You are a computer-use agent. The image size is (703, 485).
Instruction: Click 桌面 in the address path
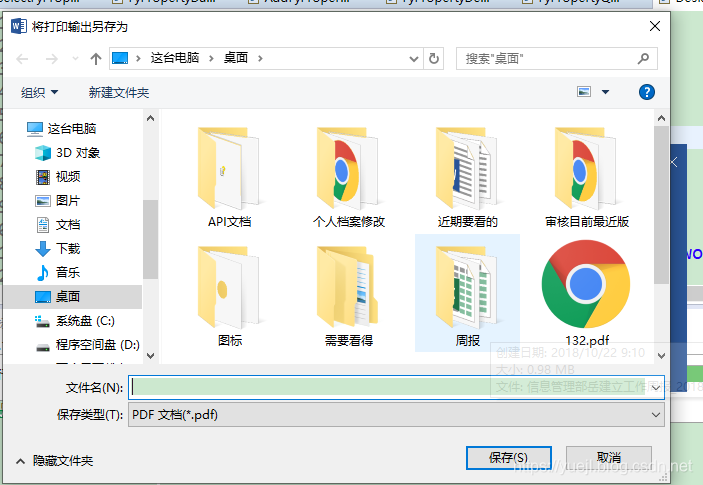[236, 58]
